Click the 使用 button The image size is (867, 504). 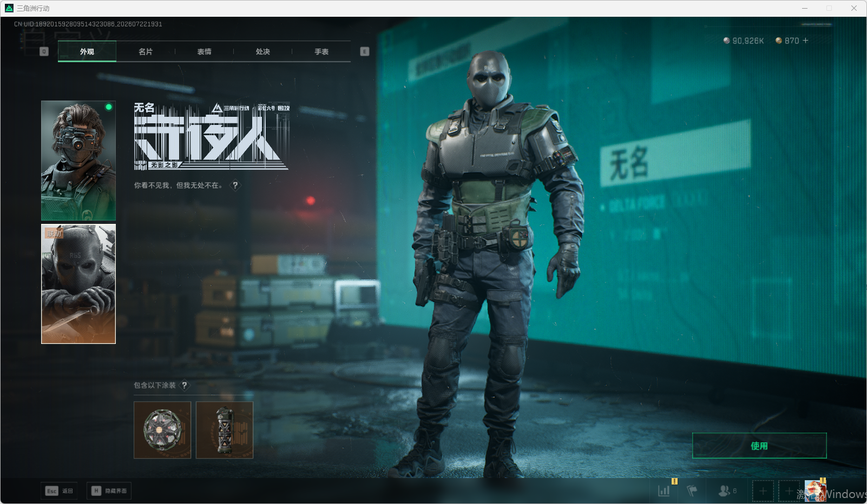click(x=759, y=446)
